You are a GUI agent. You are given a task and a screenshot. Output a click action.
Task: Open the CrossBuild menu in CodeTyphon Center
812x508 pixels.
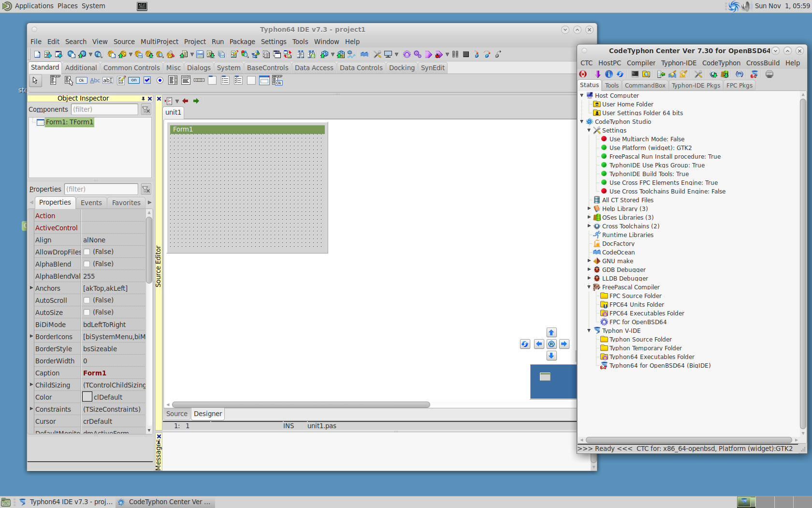coord(763,63)
